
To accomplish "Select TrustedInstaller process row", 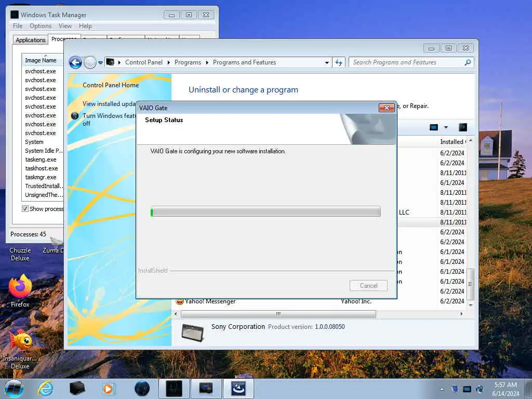I will click(44, 186).
